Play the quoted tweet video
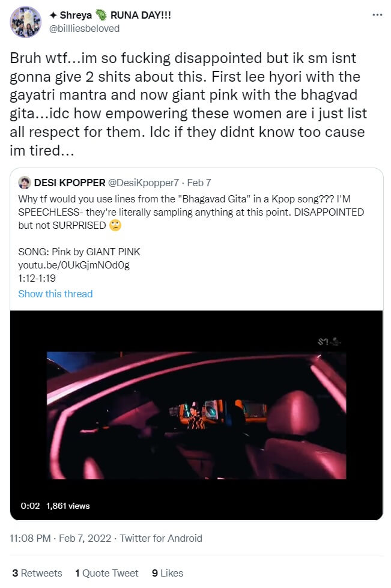Screen dimensions: 391x588 click(x=196, y=414)
